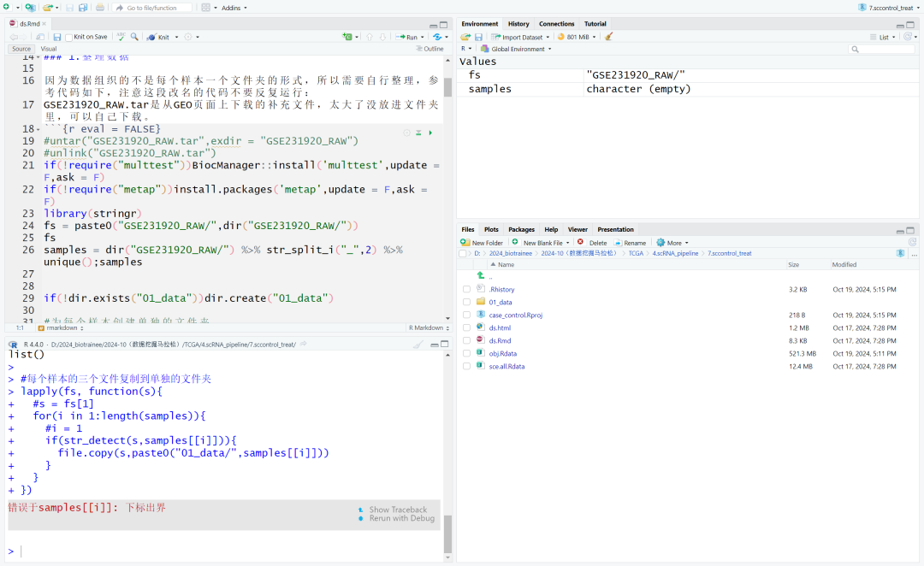
Task: Check the ds.html file checkbox
Action: tap(467, 328)
